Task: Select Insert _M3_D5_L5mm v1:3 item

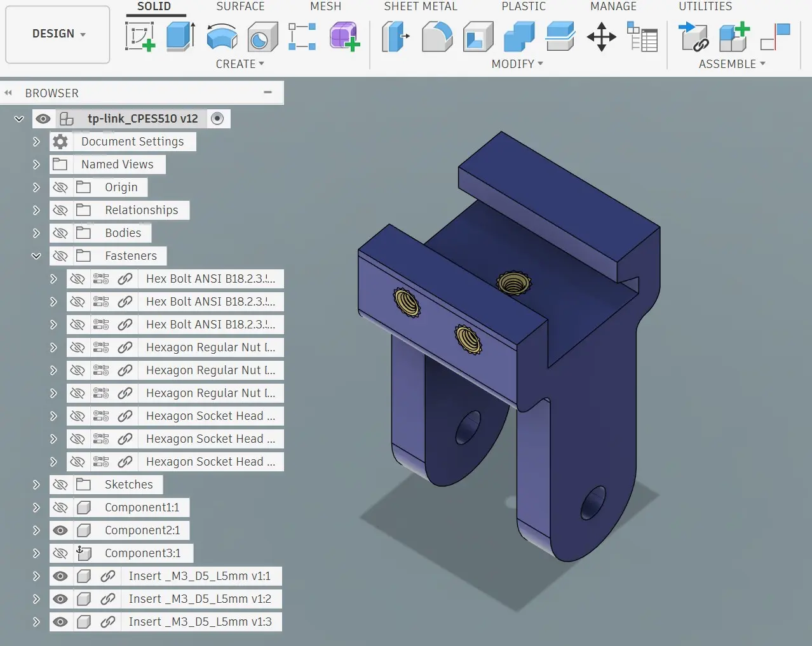Action: click(x=200, y=622)
